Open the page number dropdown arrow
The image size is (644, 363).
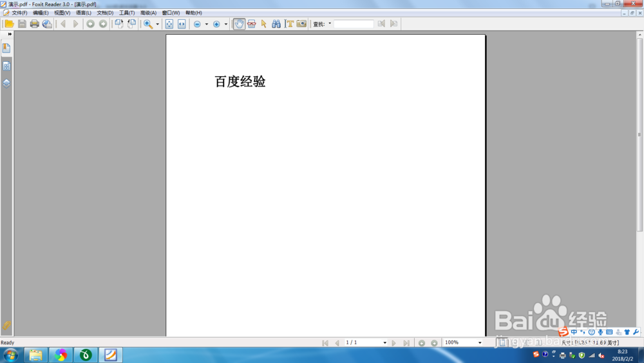[385, 342]
